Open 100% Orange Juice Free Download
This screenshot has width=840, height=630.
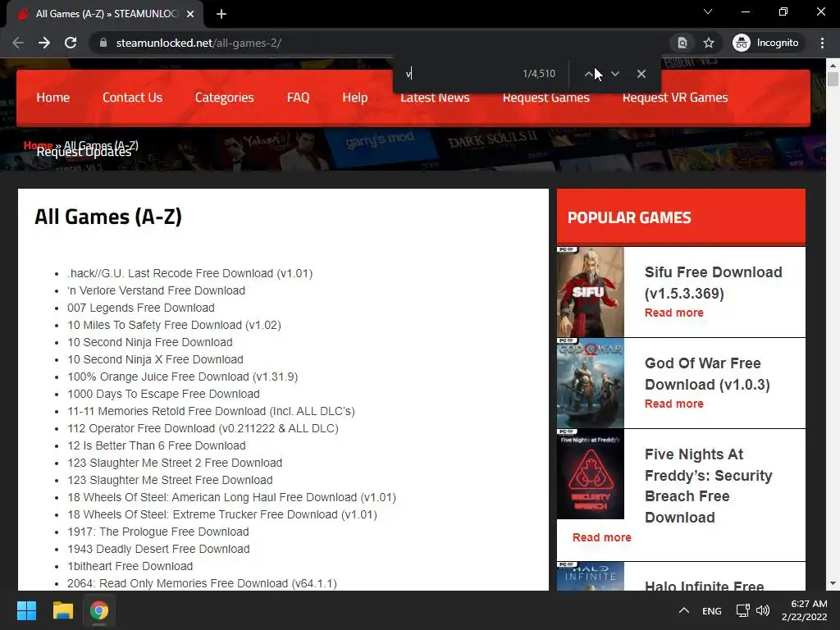click(183, 377)
